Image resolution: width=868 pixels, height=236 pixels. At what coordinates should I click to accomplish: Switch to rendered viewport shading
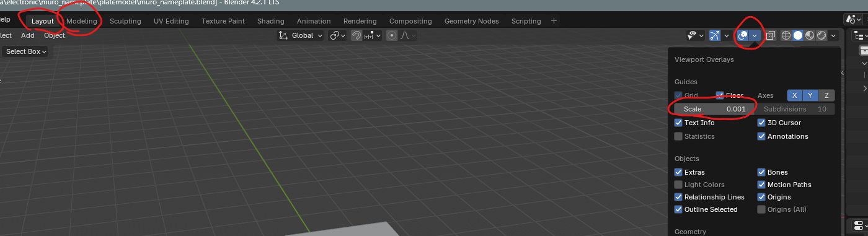coord(821,35)
